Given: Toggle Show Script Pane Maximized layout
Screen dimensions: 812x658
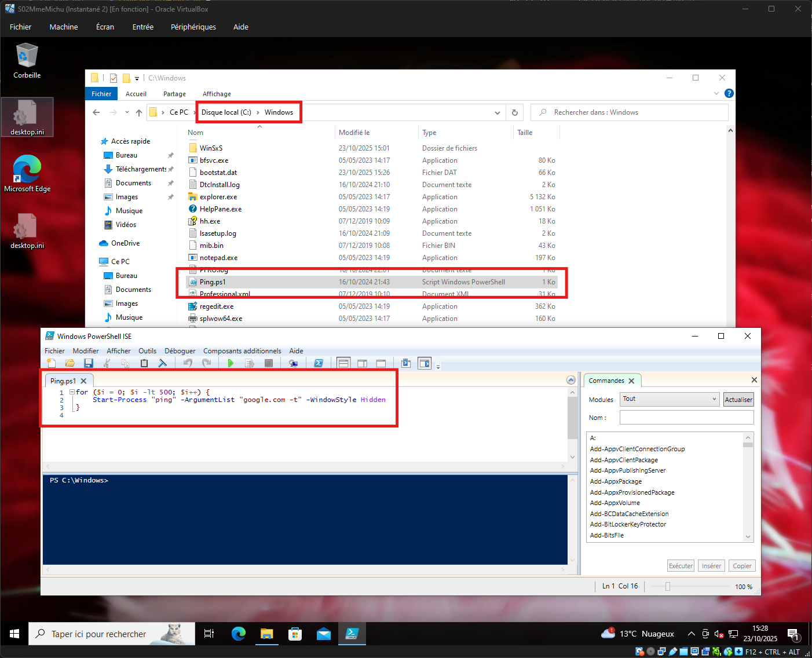Looking at the screenshot, I should point(381,363).
